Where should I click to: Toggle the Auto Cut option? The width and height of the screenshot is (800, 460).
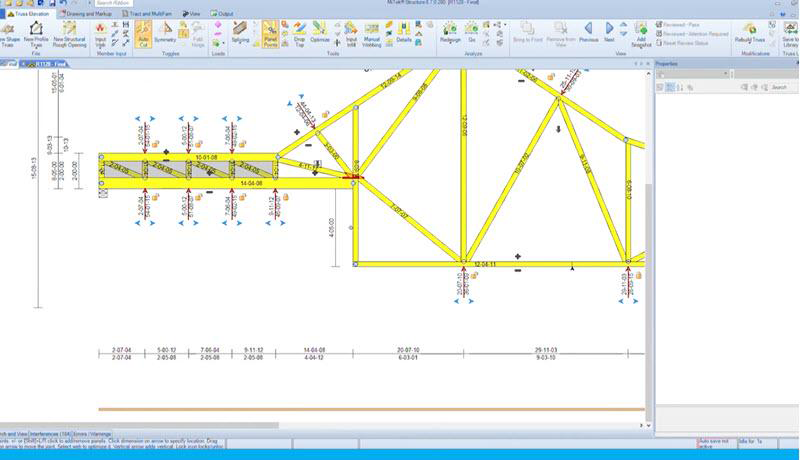(x=143, y=34)
